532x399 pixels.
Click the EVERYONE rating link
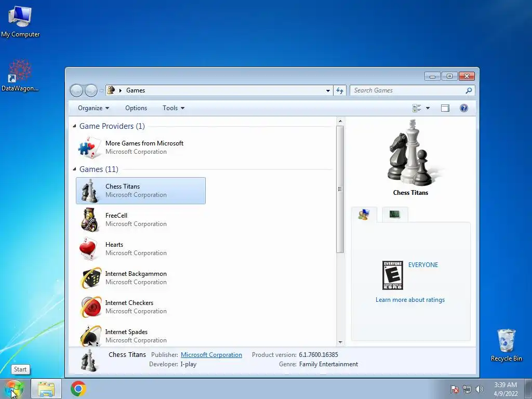[423, 264]
